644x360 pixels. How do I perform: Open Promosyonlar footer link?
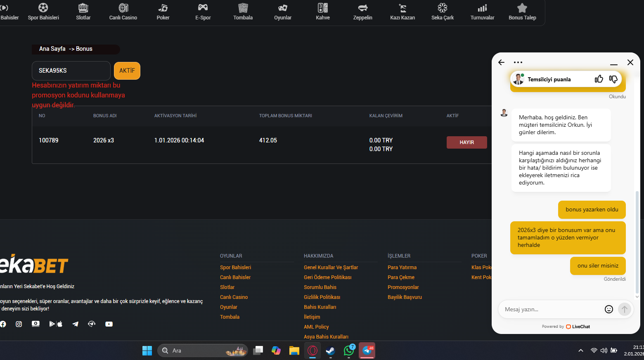click(x=403, y=287)
